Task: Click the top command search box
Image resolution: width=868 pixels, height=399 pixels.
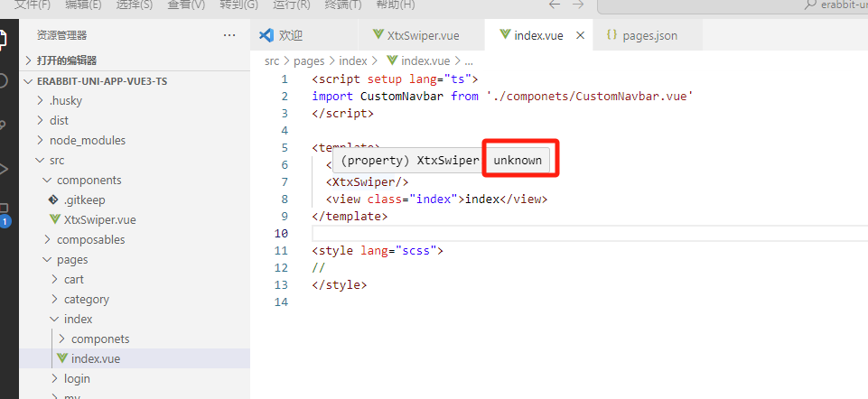Action: click(x=733, y=5)
